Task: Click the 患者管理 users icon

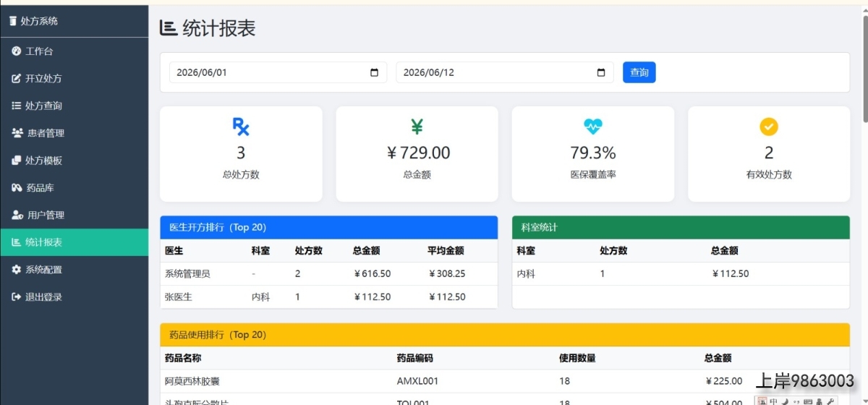Action: [17, 133]
